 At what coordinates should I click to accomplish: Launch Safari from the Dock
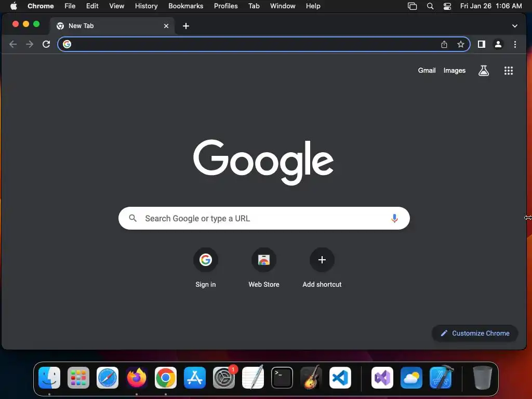click(108, 378)
